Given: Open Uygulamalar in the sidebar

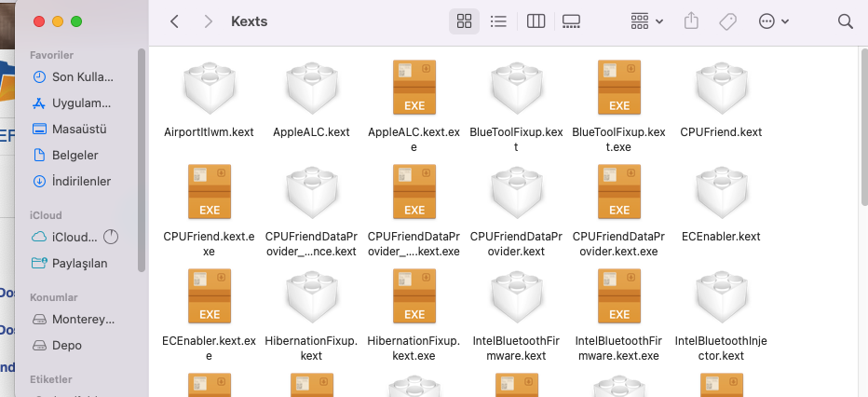Looking at the screenshot, I should click(x=81, y=103).
